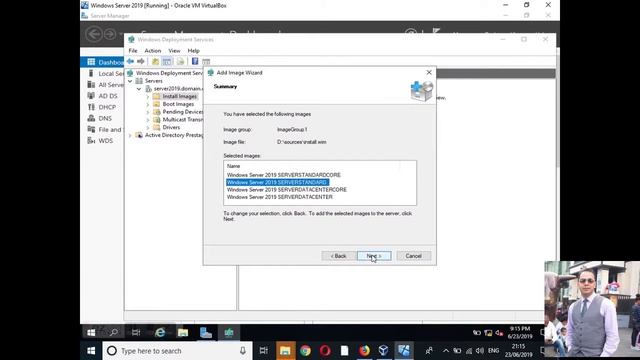Open File and Storage Services item
The width and height of the screenshot is (640, 360).
click(x=104, y=129)
